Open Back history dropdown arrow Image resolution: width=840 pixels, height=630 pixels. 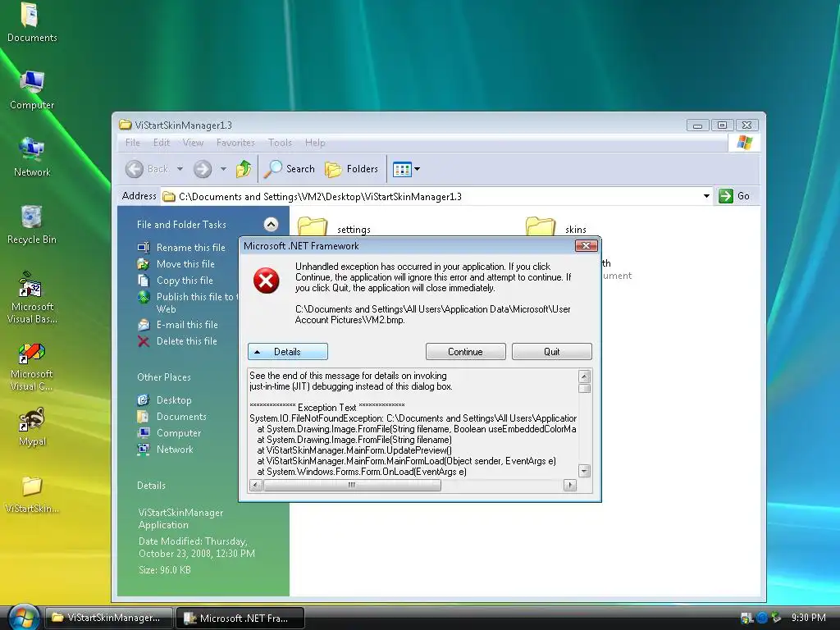coord(180,169)
